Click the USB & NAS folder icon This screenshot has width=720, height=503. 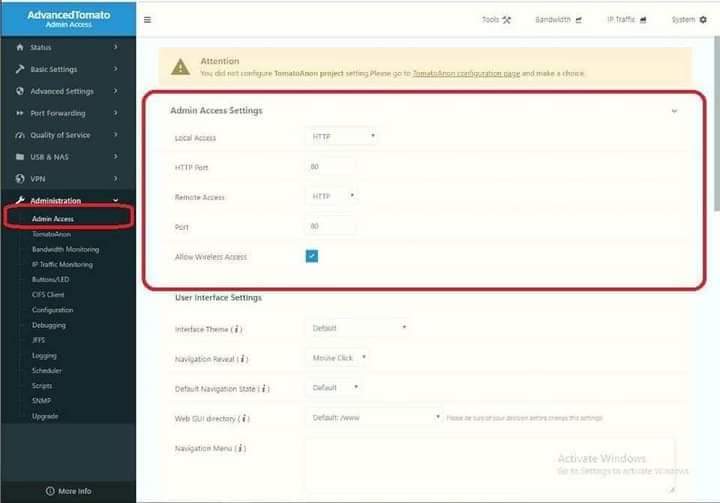20,157
